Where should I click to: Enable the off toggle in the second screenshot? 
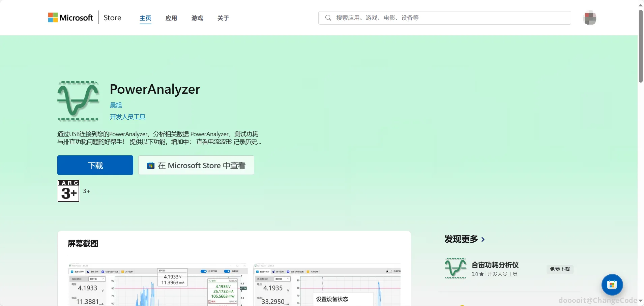pyautogui.click(x=388, y=271)
